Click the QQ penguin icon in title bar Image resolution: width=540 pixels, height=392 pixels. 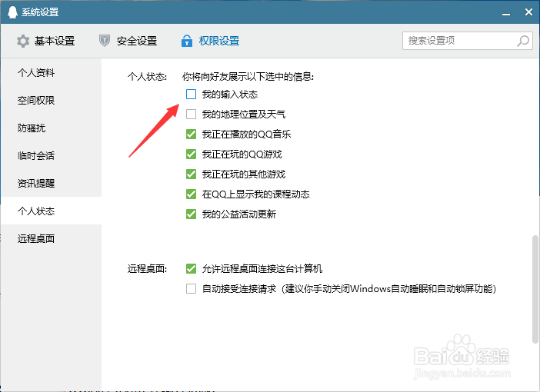tap(12, 12)
